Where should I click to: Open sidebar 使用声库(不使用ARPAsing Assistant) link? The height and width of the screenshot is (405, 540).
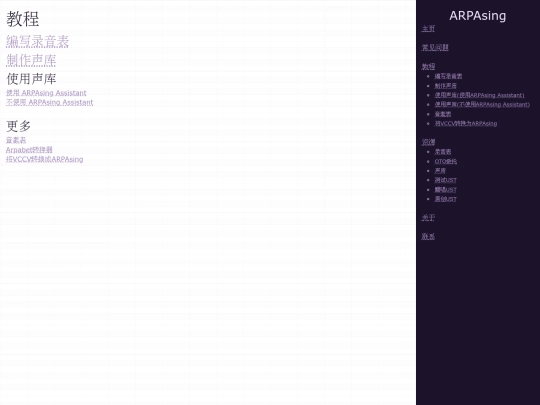pos(482,104)
